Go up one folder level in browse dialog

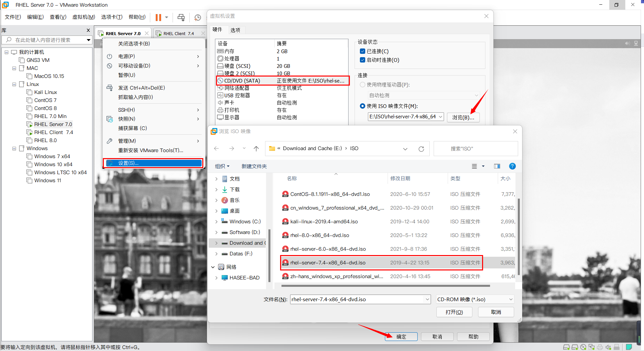pyautogui.click(x=256, y=148)
